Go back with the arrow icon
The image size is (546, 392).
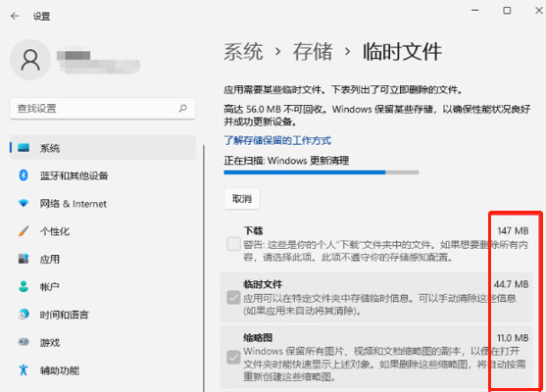(15, 16)
